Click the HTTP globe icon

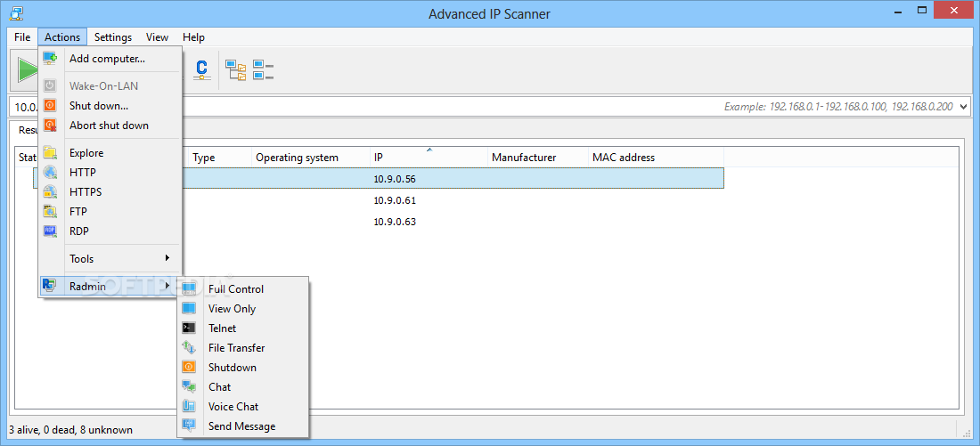click(50, 173)
